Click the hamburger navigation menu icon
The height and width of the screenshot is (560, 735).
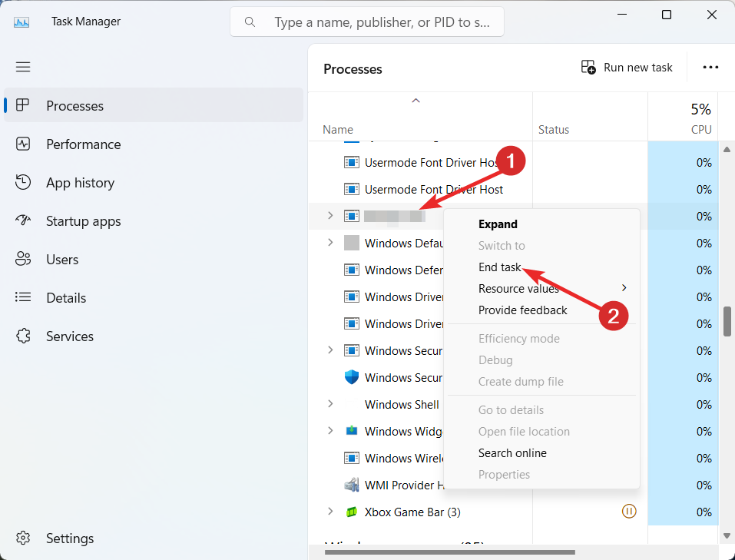point(23,67)
